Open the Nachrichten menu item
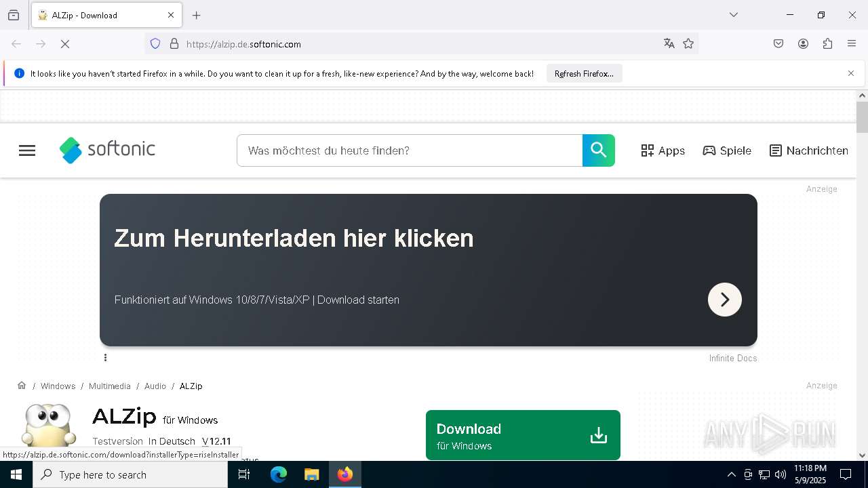868x488 pixels. [x=809, y=150]
